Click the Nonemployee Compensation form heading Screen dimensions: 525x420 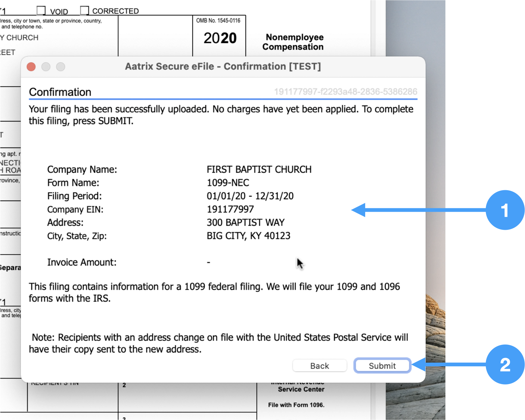click(x=293, y=42)
